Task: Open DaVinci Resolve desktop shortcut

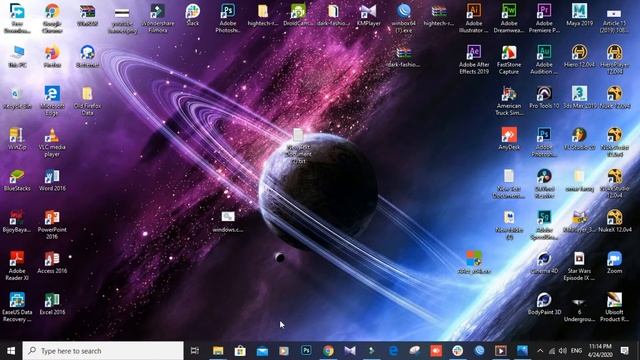Action: pos(544,183)
